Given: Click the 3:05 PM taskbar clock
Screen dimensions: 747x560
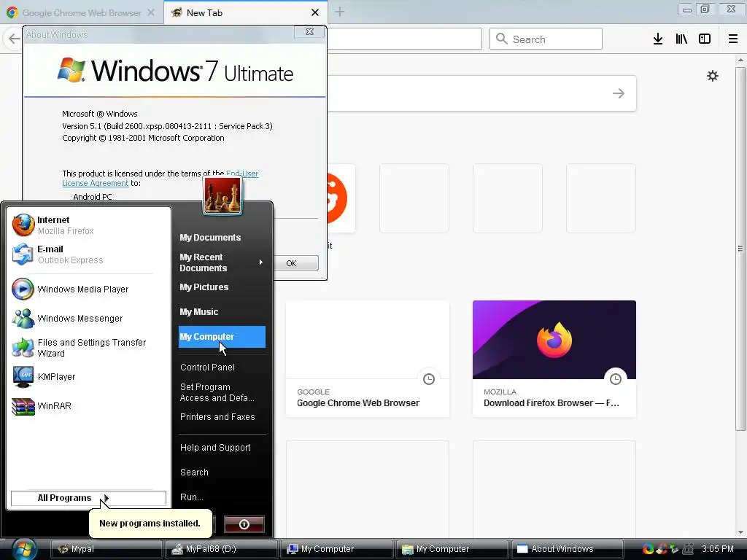Looking at the screenshot, I should tap(718, 548).
